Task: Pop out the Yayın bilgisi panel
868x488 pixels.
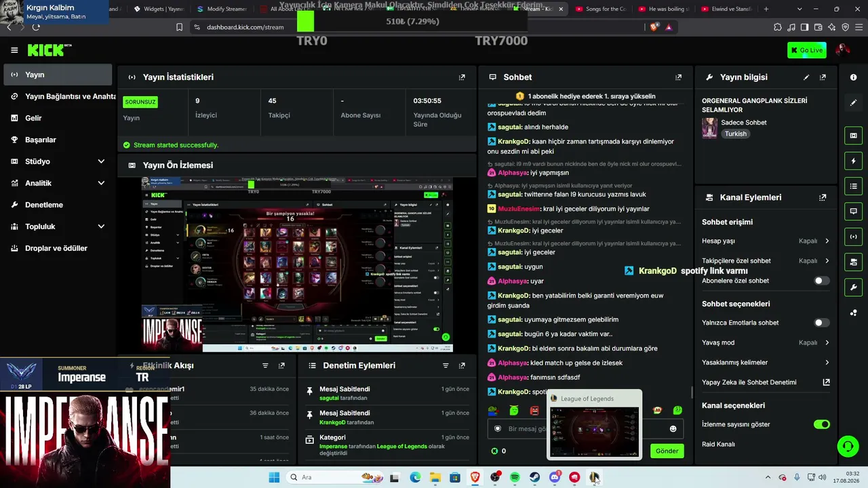Action: pos(823,77)
